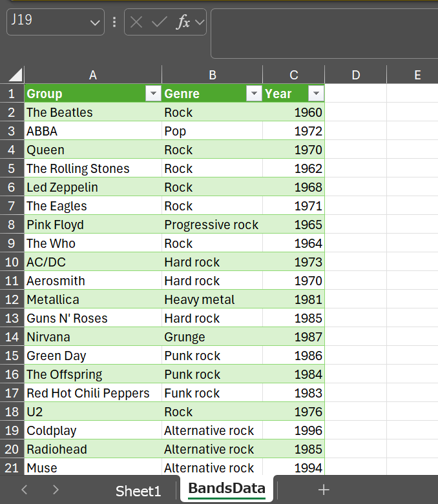Click inside the formula bar input
Image resolution: width=438 pixels, height=504 pixels.
324,34
